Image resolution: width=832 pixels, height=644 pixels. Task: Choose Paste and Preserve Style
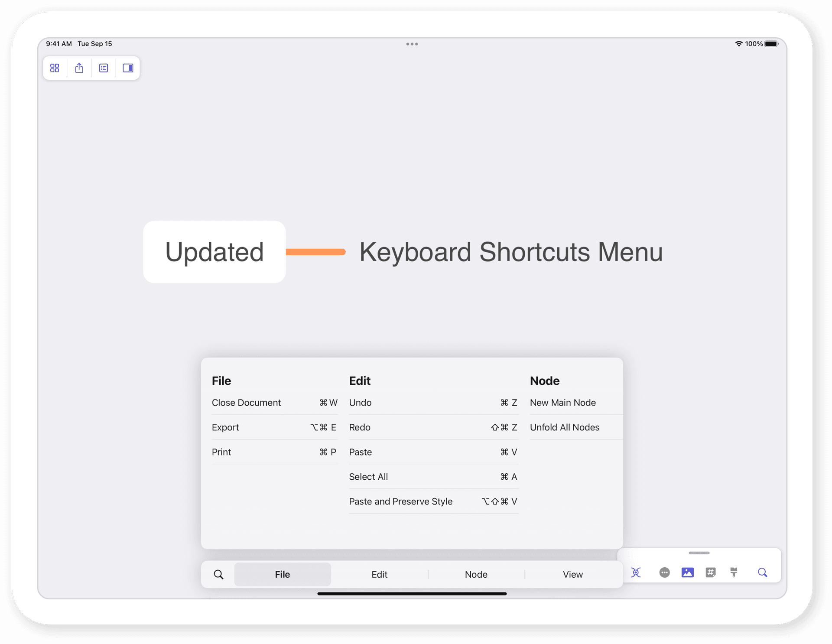[x=401, y=501]
